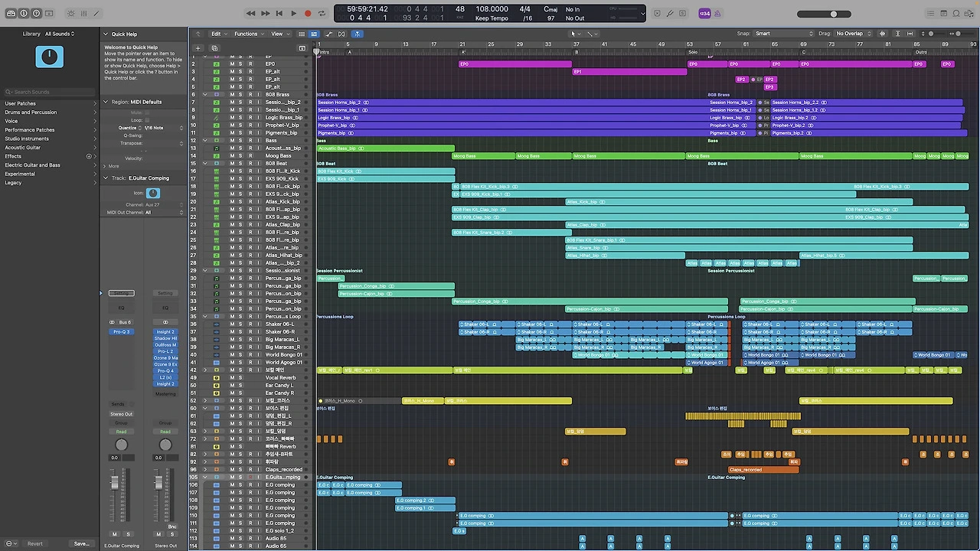The image size is (980, 551).
Task: Click the Revert button in Library
Action: (35, 543)
